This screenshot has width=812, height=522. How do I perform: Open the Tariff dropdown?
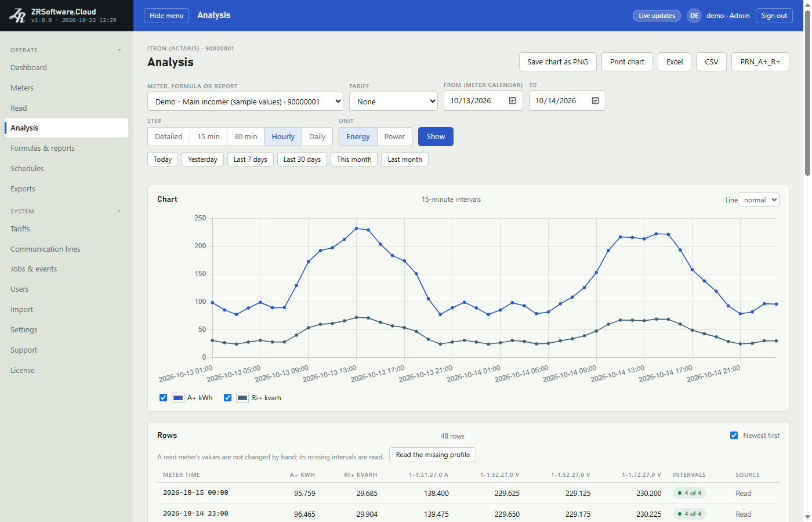(x=393, y=101)
